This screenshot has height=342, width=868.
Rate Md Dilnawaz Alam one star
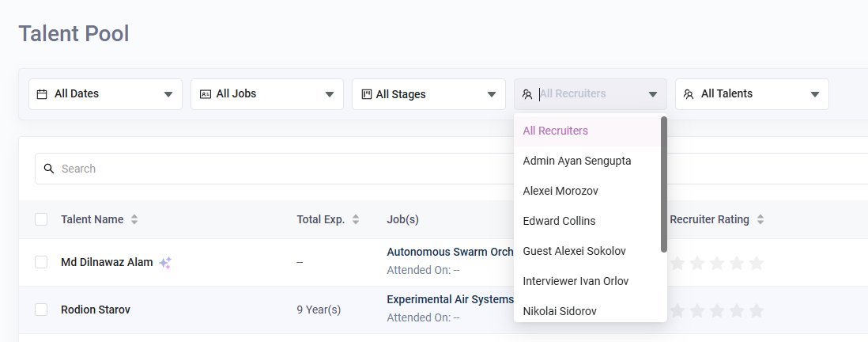click(x=677, y=264)
